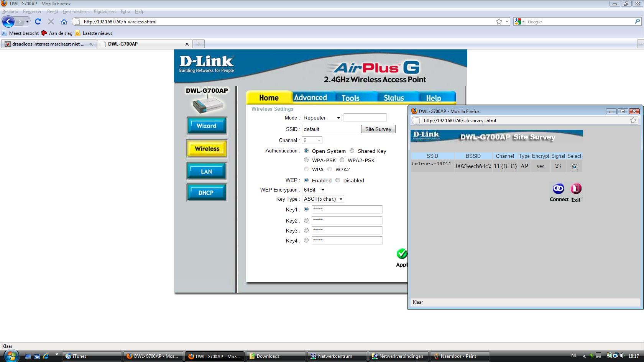The image size is (644, 362).
Task: Open the Geschiedenis menu
Action: click(76, 11)
